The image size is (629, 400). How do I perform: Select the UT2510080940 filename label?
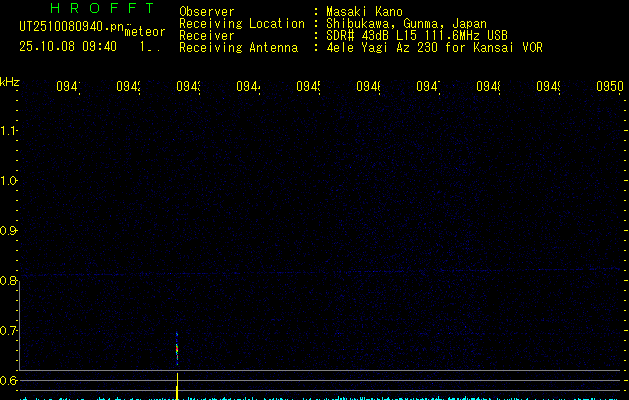coord(72,29)
